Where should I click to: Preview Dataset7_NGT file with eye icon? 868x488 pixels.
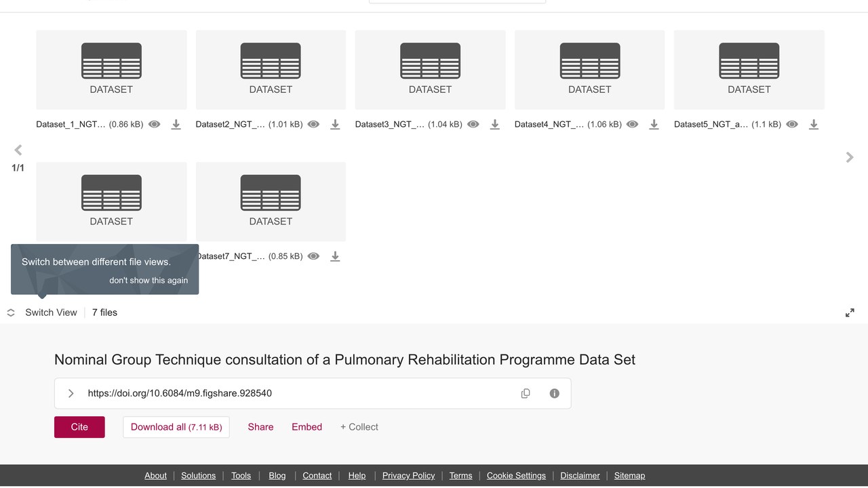coord(313,257)
